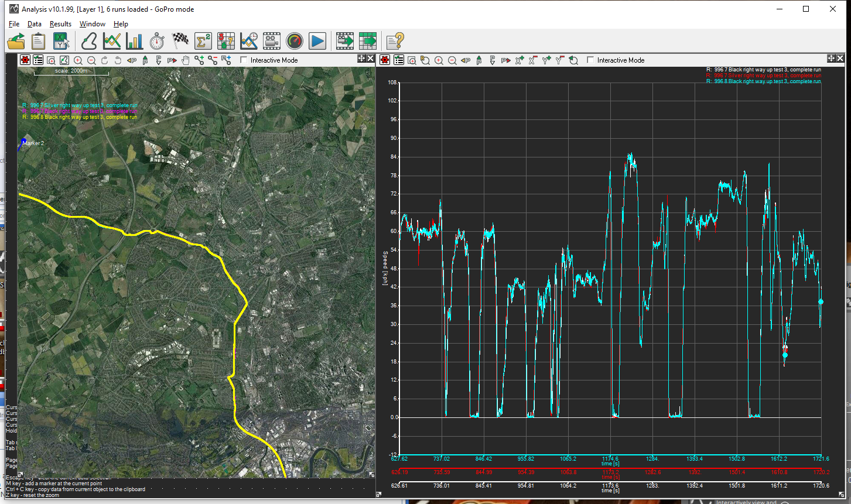Click the R plus marker icon

pos(227,60)
